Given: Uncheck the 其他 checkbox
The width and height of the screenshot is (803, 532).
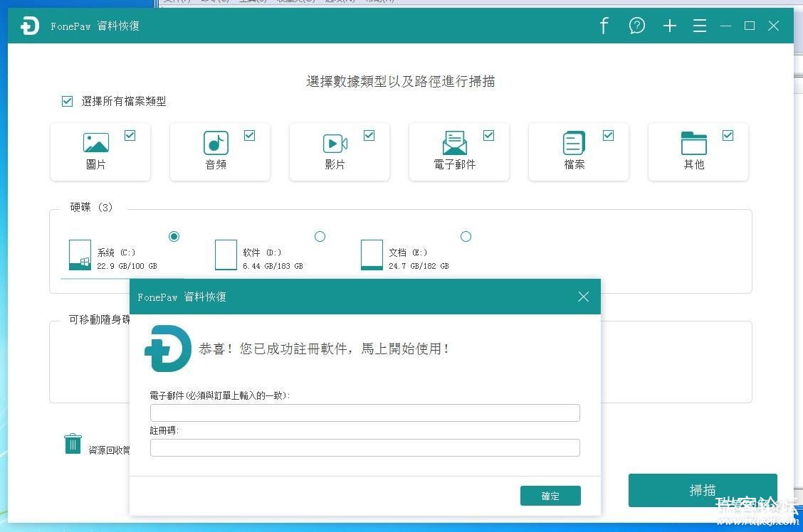Looking at the screenshot, I should click(x=728, y=136).
